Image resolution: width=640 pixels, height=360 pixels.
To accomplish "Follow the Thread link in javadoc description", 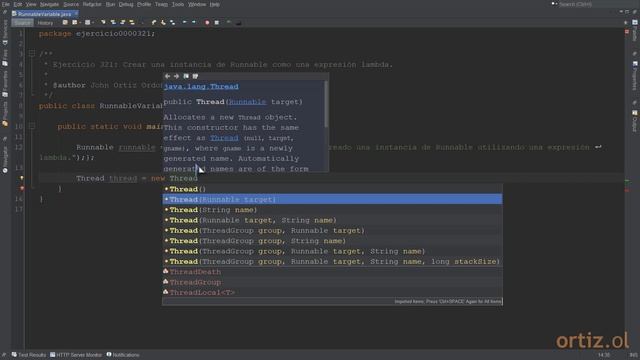I will (224, 138).
